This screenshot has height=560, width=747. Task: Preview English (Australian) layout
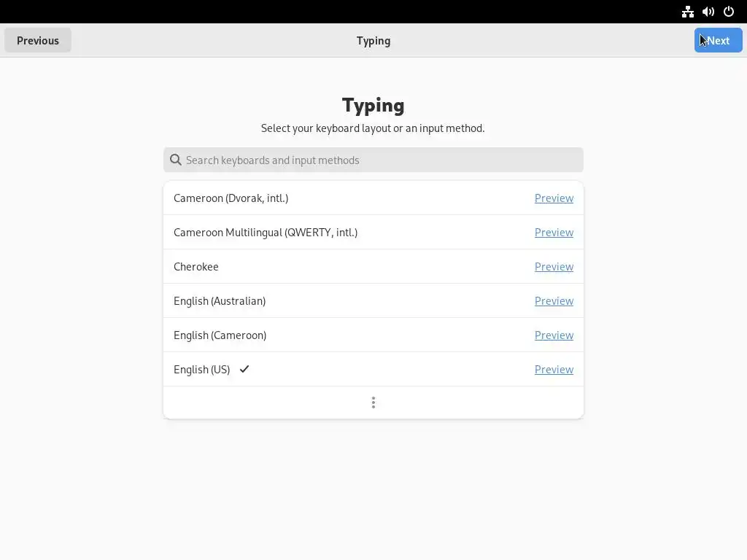(x=554, y=300)
